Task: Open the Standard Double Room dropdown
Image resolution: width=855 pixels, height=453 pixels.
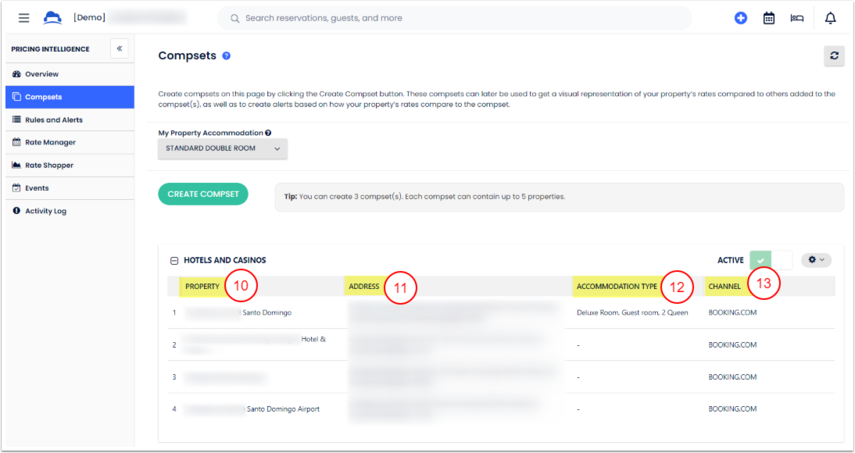Action: coord(223,149)
